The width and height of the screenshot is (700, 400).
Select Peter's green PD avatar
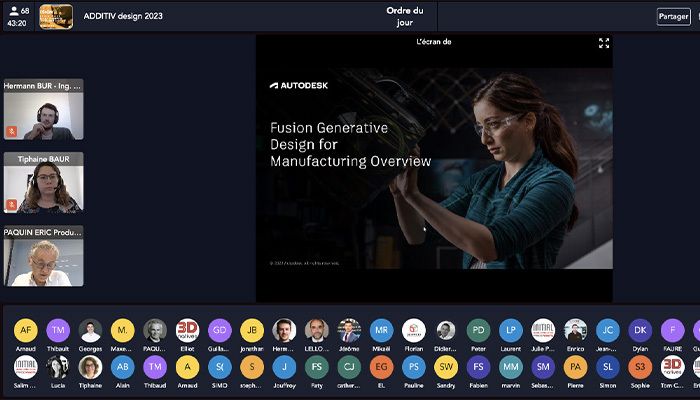pyautogui.click(x=478, y=330)
